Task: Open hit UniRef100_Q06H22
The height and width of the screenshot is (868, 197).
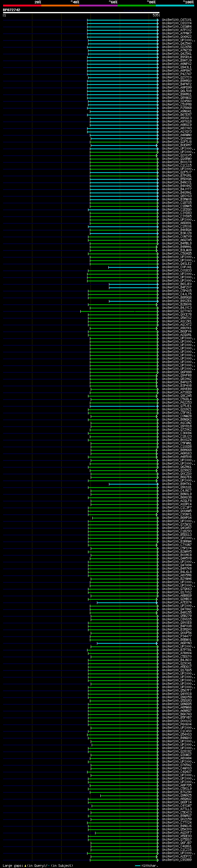Action: pos(176,37)
